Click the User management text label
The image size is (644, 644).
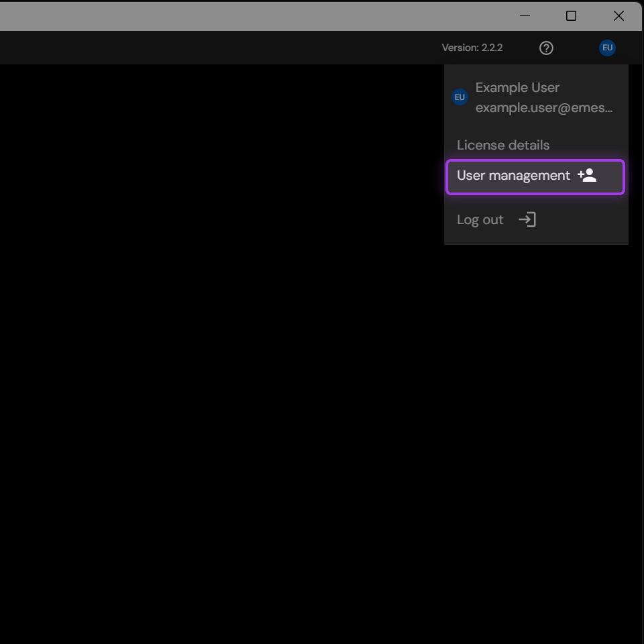513,175
